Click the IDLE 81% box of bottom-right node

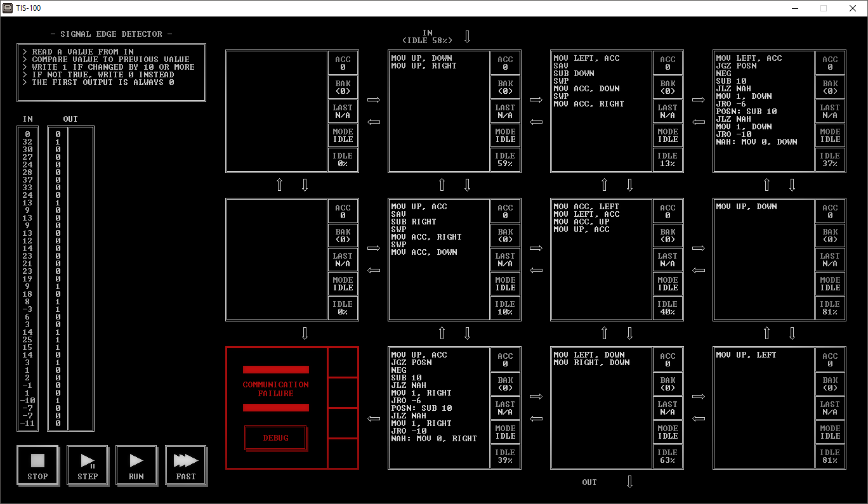click(x=830, y=456)
